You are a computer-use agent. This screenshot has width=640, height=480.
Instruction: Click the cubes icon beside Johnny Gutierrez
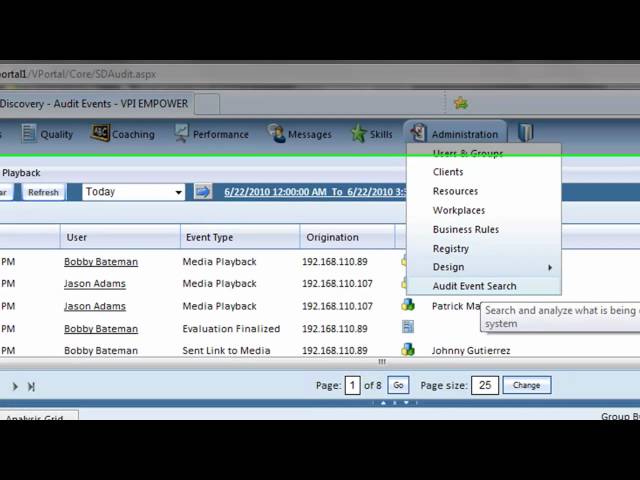(408, 349)
